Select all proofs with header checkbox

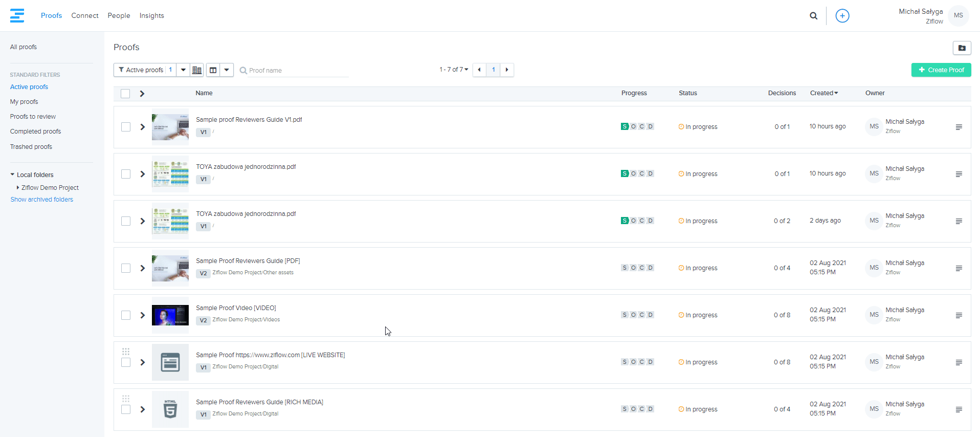(125, 94)
